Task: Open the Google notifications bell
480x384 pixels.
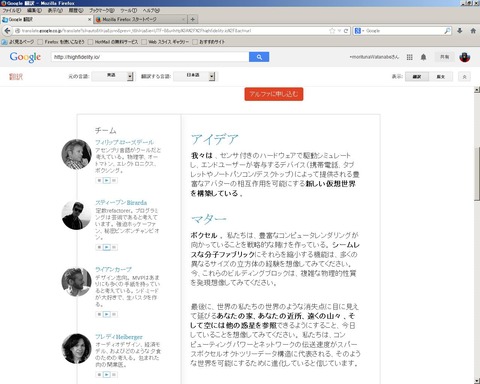Action: [423, 57]
